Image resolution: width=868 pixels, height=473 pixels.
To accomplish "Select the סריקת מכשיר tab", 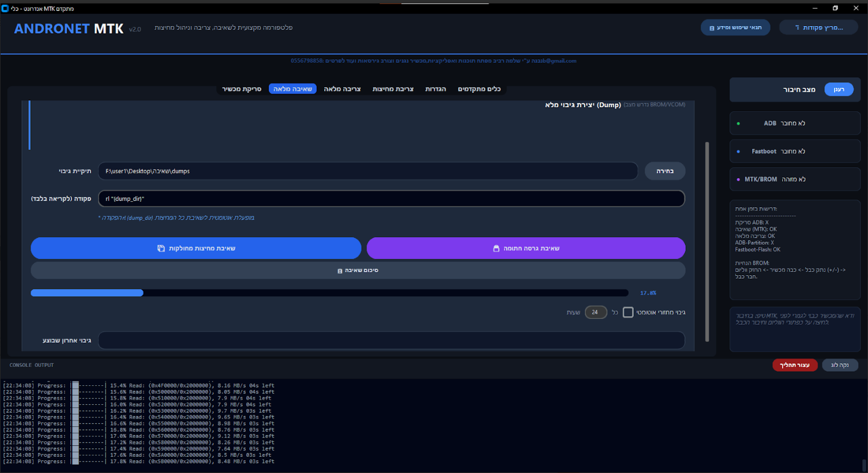I will pyautogui.click(x=241, y=89).
